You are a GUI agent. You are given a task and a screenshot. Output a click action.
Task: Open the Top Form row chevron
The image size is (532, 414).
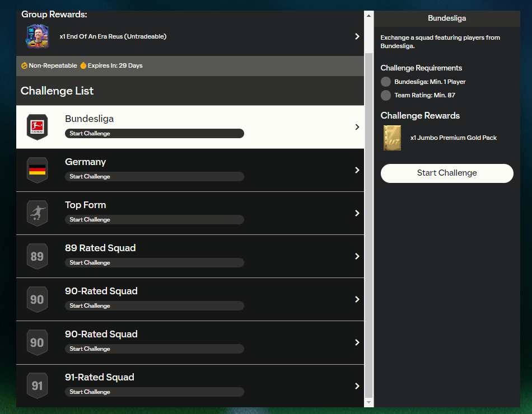(357, 213)
